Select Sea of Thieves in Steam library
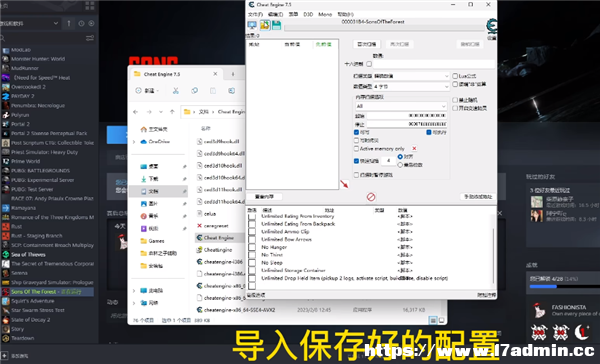Image resolution: width=600 pixels, height=364 pixels. [28, 255]
